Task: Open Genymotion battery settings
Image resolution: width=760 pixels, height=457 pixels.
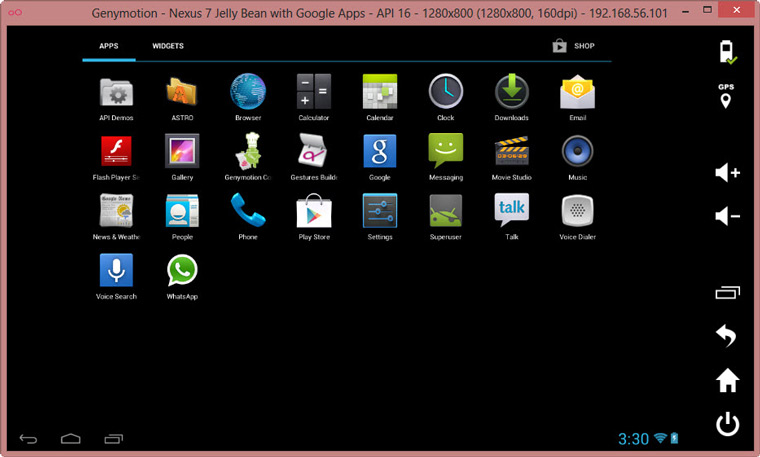Action: (x=727, y=52)
